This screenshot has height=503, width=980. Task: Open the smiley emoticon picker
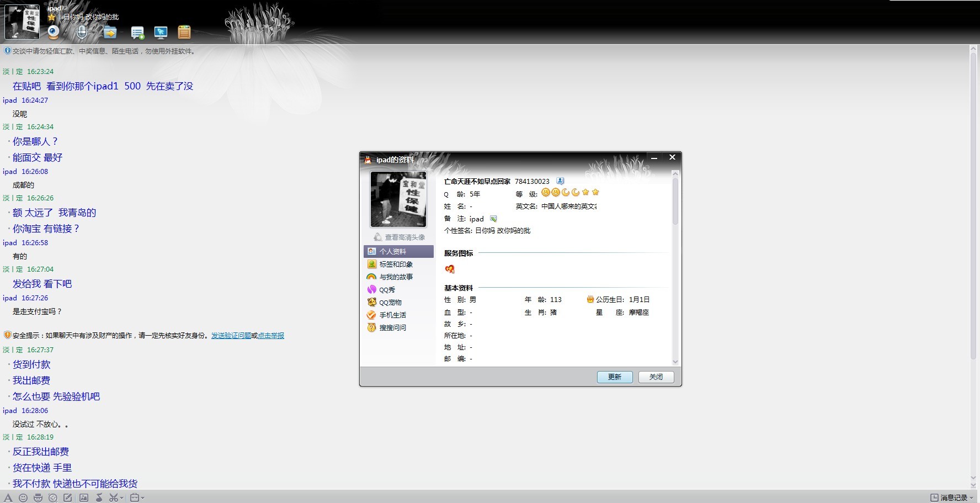click(23, 497)
